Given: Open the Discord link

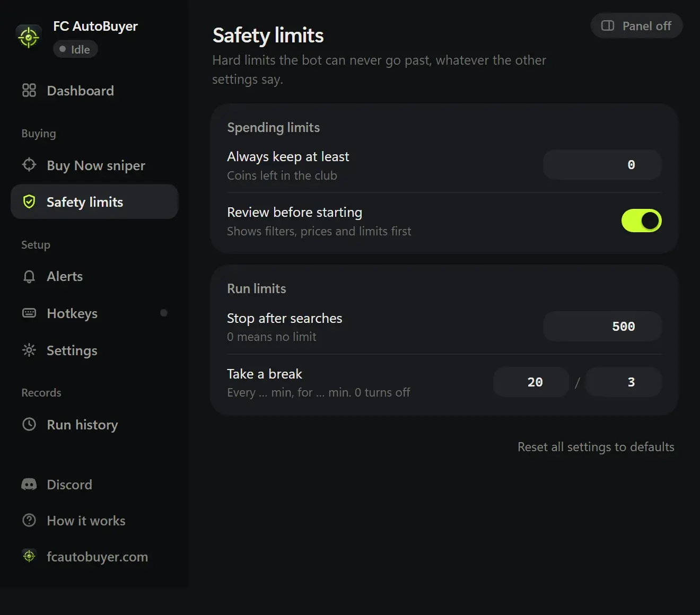Looking at the screenshot, I should [x=94, y=485].
